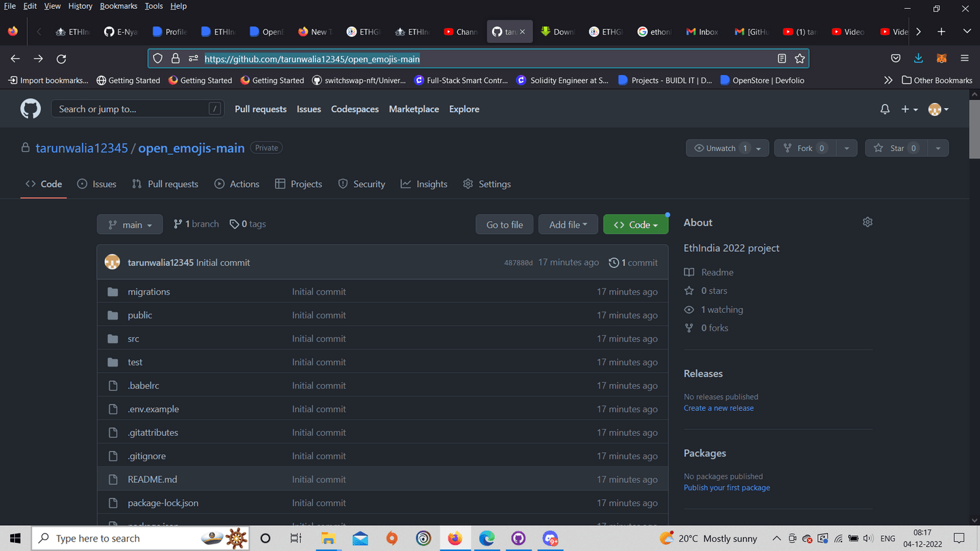
Task: Open Microsoft Edge from the taskbar
Action: 487,538
